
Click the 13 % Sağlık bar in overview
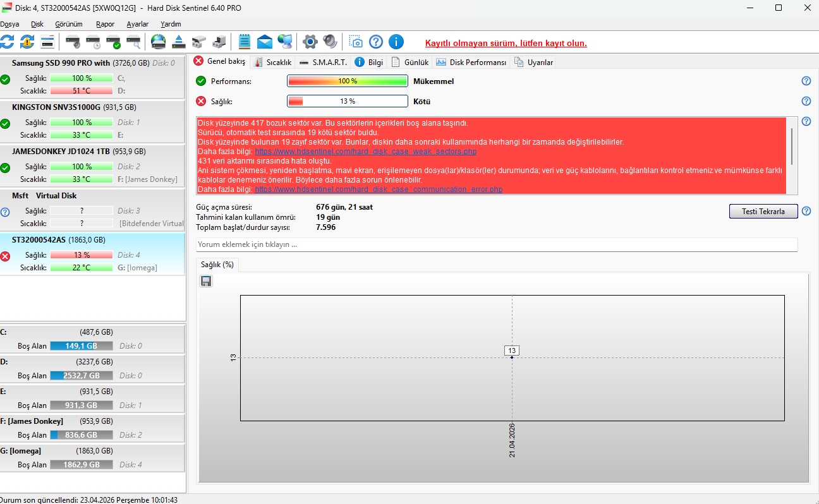[x=348, y=101]
